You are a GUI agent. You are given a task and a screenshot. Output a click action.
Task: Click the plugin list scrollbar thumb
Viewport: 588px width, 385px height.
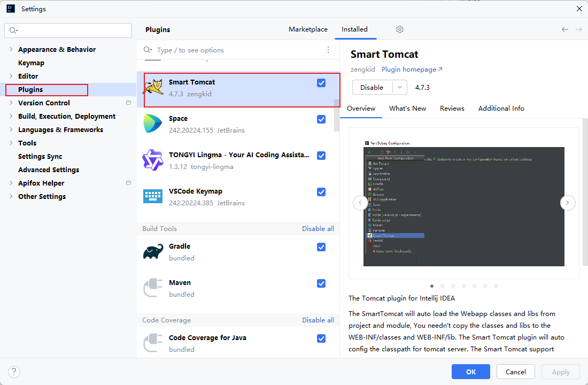tap(337, 115)
